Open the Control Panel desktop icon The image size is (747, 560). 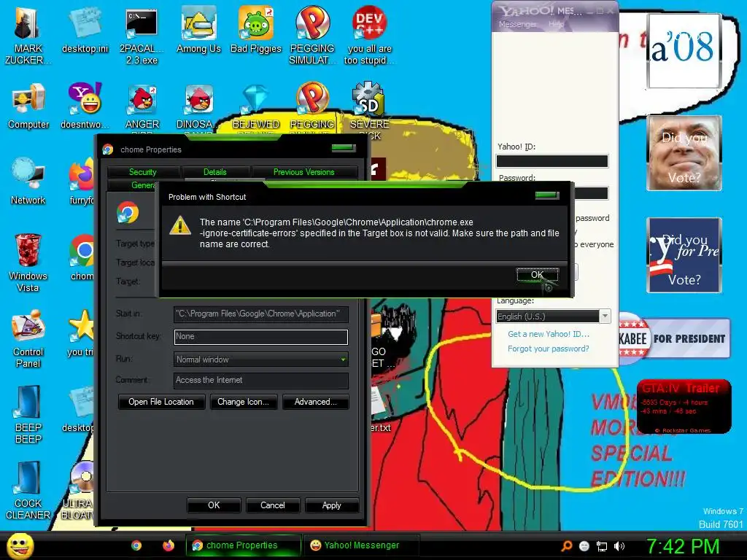(28, 338)
